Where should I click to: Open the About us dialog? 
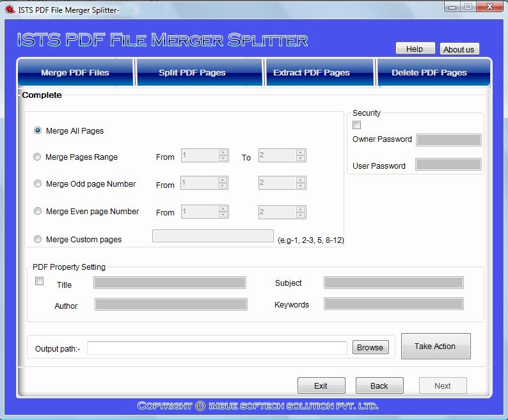459,49
